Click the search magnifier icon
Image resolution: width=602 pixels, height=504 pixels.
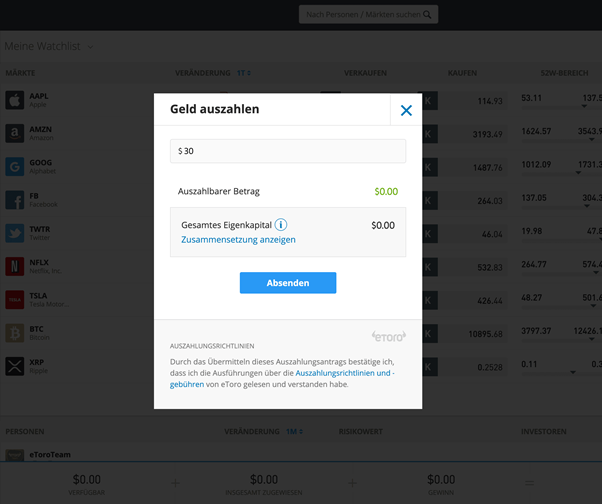point(427,15)
